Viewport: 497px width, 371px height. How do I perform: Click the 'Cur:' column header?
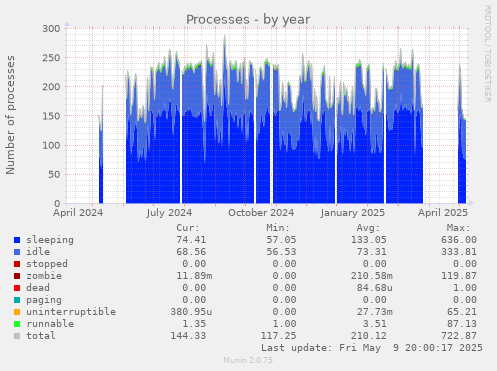(188, 228)
